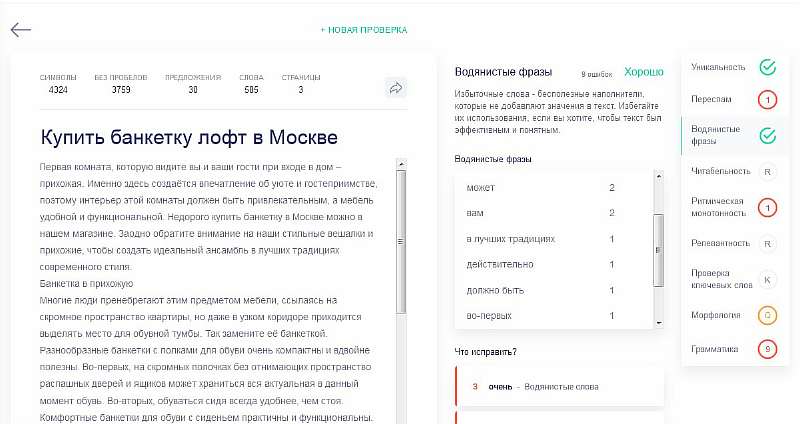Click the red badge beside Переспам
Image resolution: width=800 pixels, height=424 pixels.
click(x=767, y=99)
